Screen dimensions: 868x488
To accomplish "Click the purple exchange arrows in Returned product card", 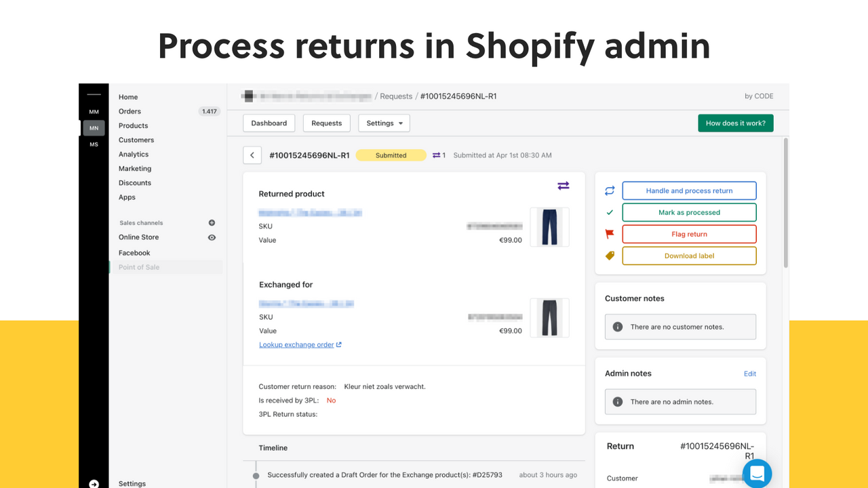I will pos(564,186).
